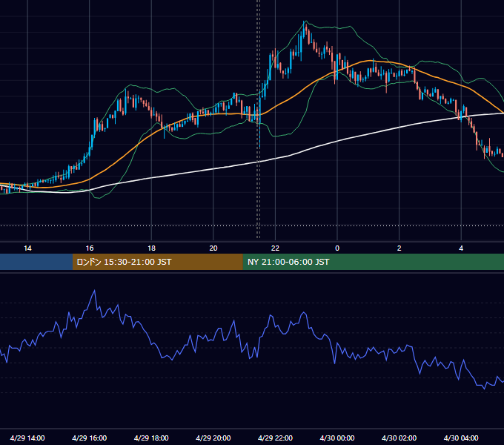Click the 4/29 20:00 date label
Image resolution: width=504 pixels, height=445 pixels.
pyautogui.click(x=213, y=438)
